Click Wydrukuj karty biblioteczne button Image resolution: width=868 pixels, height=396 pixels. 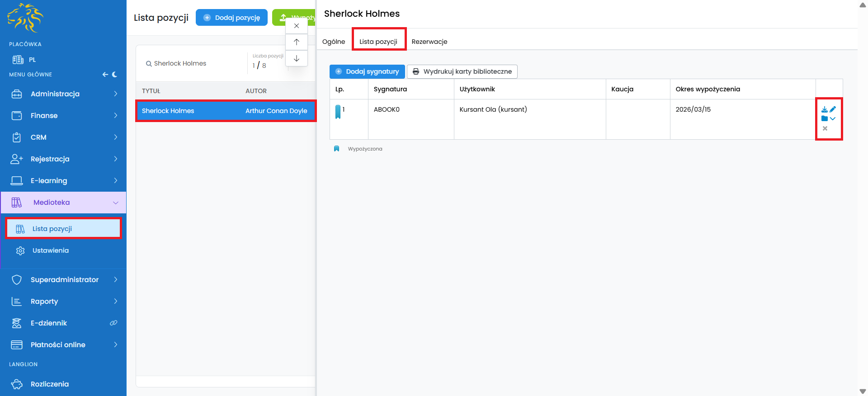(462, 71)
